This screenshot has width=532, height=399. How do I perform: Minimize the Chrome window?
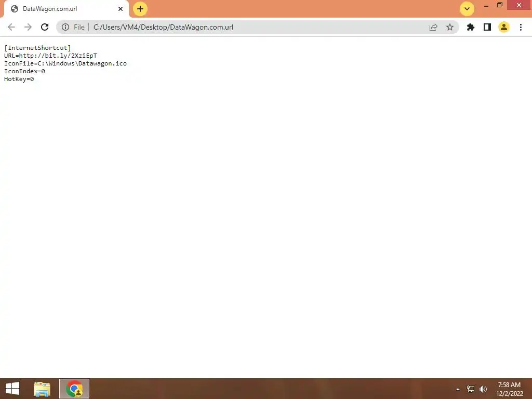click(x=486, y=5)
